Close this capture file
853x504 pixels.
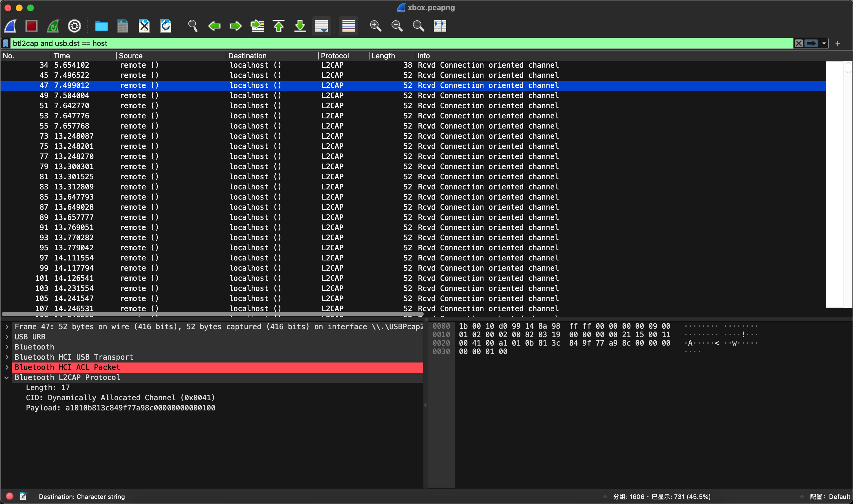[x=144, y=26]
